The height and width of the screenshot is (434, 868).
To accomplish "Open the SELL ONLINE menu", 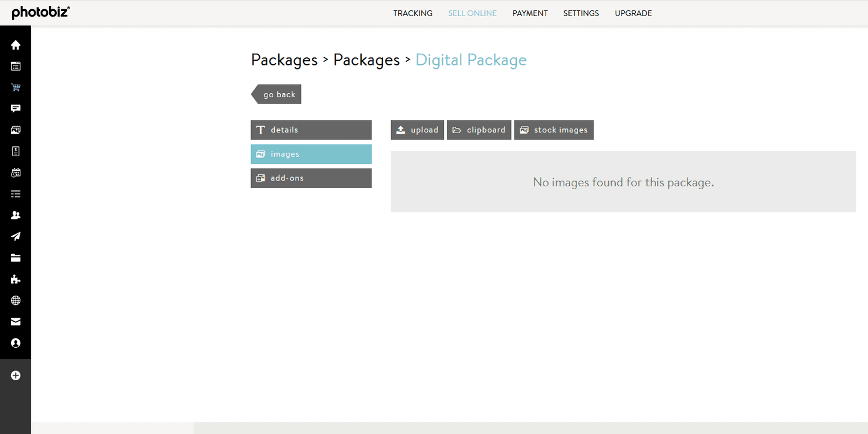I will [472, 13].
